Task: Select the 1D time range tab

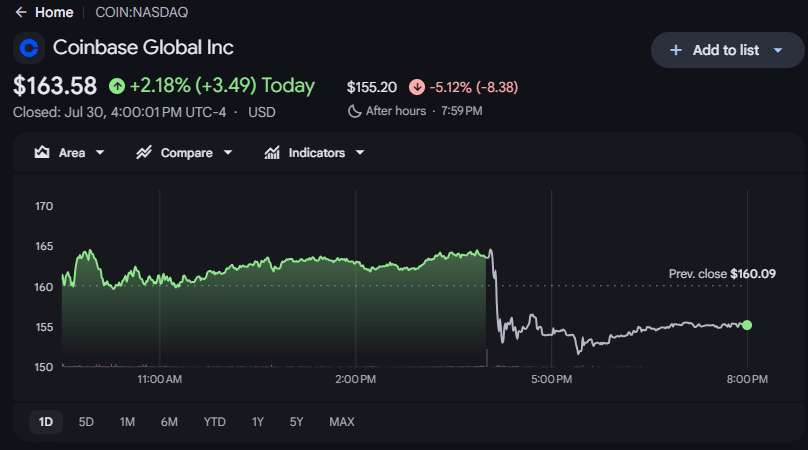Action: pyautogui.click(x=46, y=422)
